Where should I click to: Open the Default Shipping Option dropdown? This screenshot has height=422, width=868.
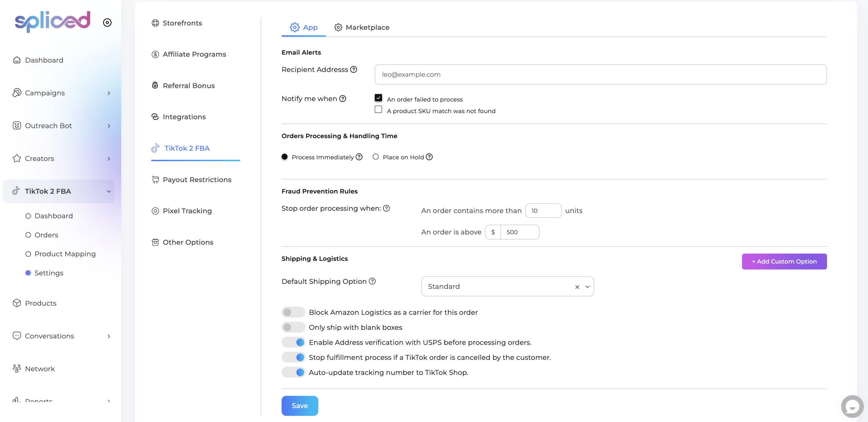pos(588,287)
